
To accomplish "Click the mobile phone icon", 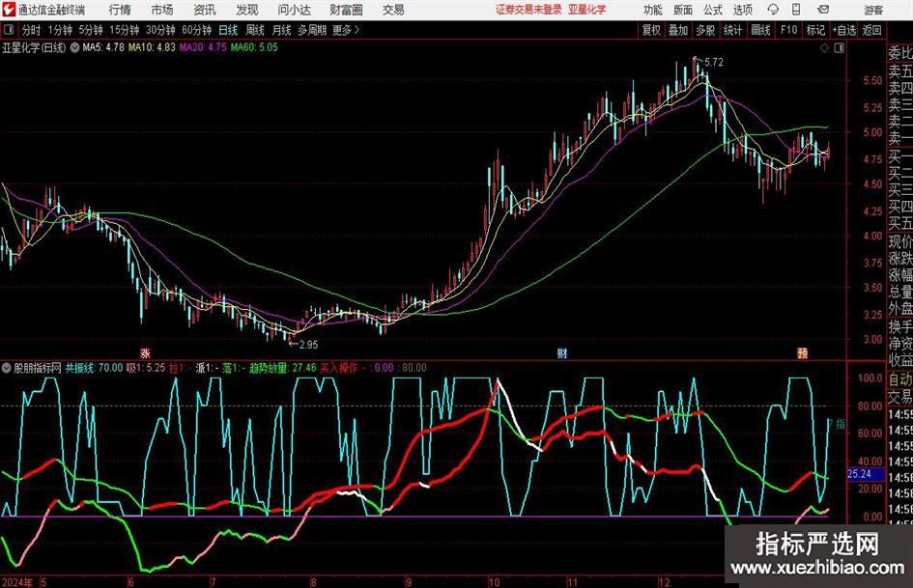I will click(796, 10).
